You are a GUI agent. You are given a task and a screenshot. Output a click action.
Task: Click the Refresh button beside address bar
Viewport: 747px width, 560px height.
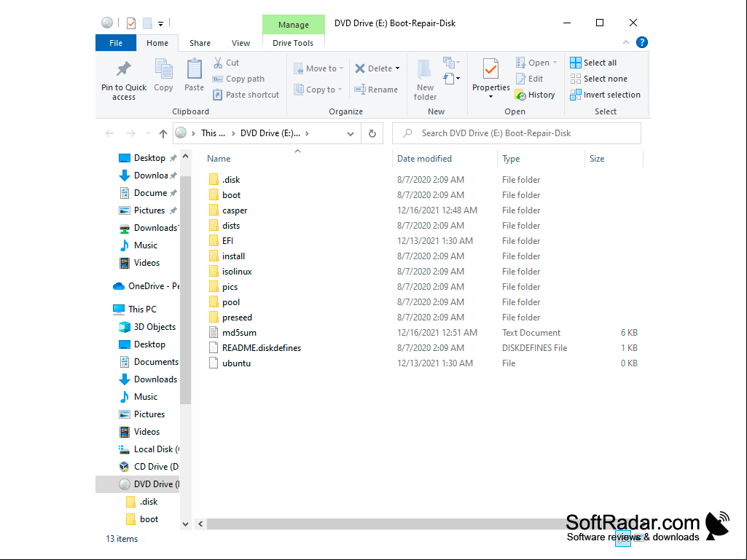(372, 133)
